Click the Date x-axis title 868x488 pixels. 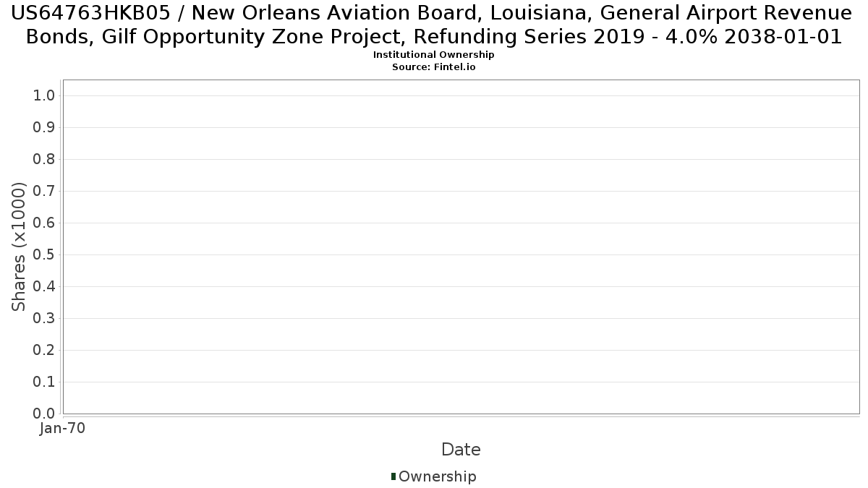click(x=461, y=450)
